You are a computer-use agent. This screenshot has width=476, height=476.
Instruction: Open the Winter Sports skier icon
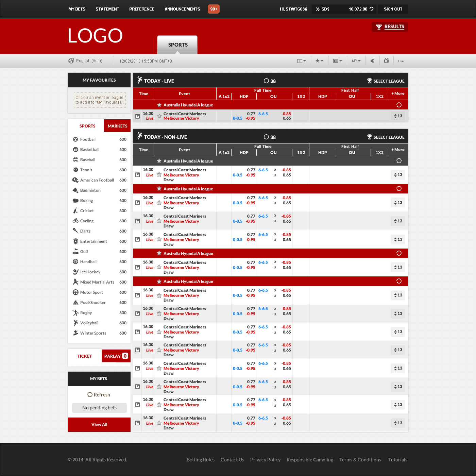[x=75, y=333]
